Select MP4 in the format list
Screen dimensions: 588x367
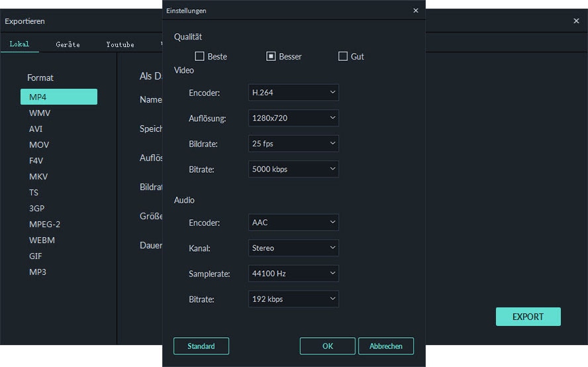point(59,97)
